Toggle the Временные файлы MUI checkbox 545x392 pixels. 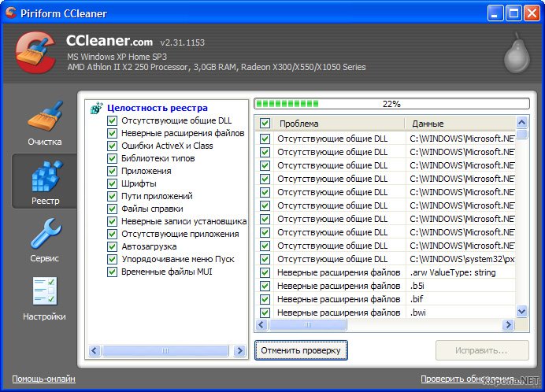click(112, 272)
